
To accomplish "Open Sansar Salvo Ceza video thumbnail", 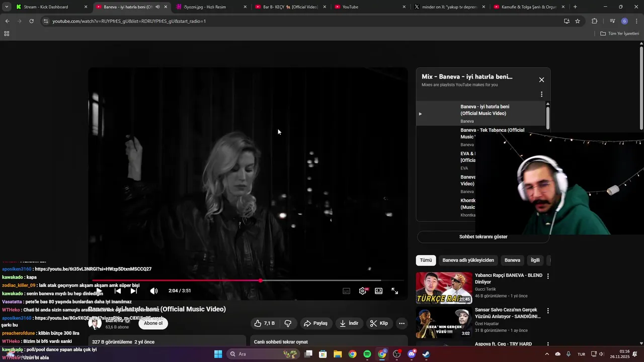I will click(x=444, y=323).
